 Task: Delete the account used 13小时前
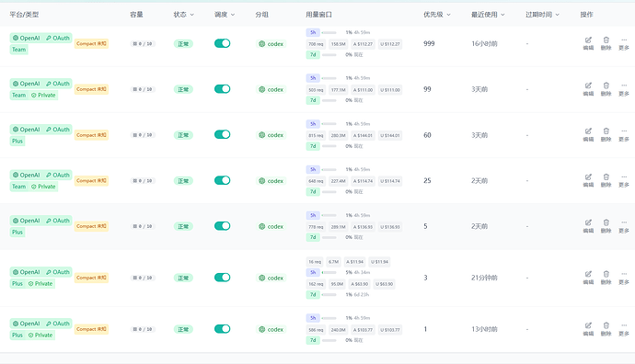pos(606,329)
